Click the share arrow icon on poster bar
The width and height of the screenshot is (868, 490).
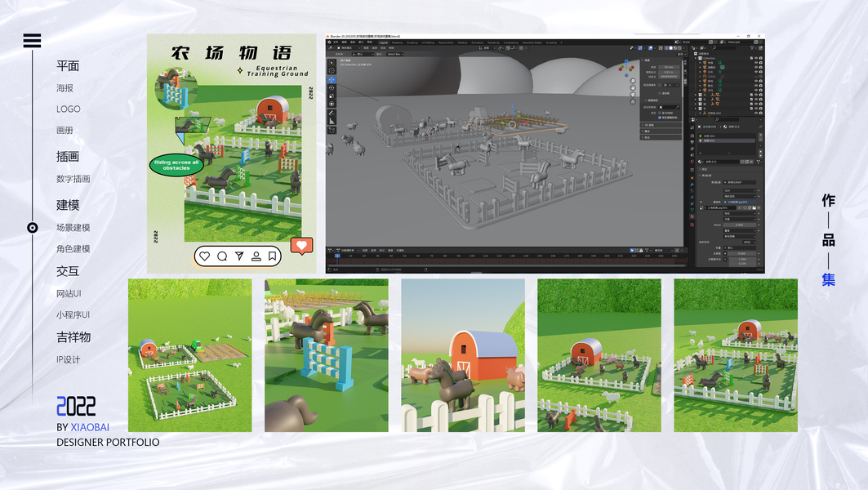click(x=239, y=256)
